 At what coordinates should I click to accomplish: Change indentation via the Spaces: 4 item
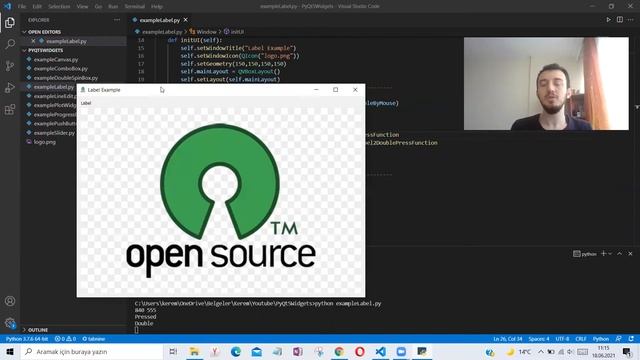(x=539, y=339)
